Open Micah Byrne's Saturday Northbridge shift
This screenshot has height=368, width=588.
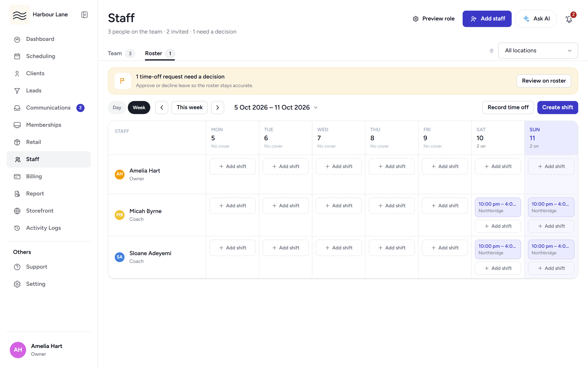pos(498,207)
